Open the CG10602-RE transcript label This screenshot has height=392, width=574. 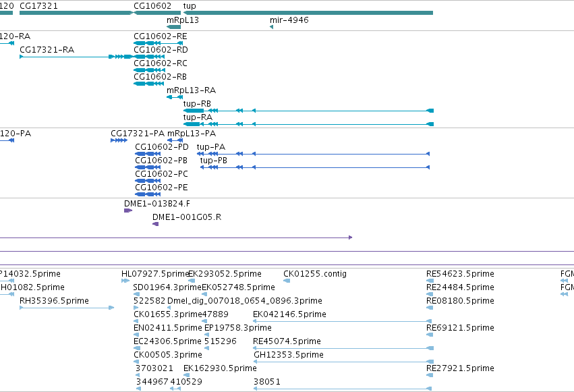pyautogui.click(x=161, y=36)
